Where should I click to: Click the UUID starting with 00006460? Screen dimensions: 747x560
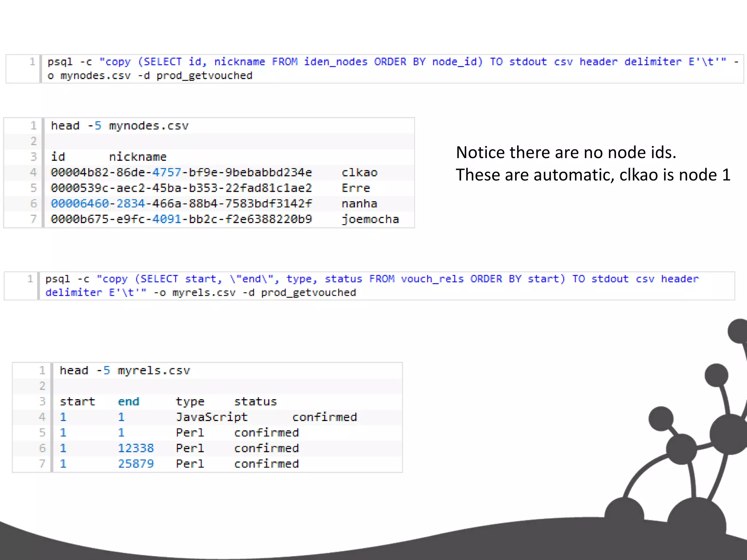pyautogui.click(x=181, y=203)
